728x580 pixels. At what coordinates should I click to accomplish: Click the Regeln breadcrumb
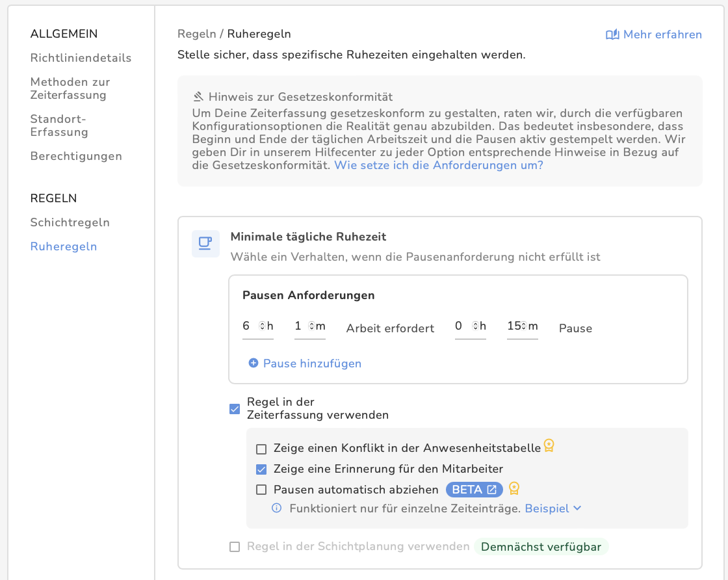coord(197,34)
